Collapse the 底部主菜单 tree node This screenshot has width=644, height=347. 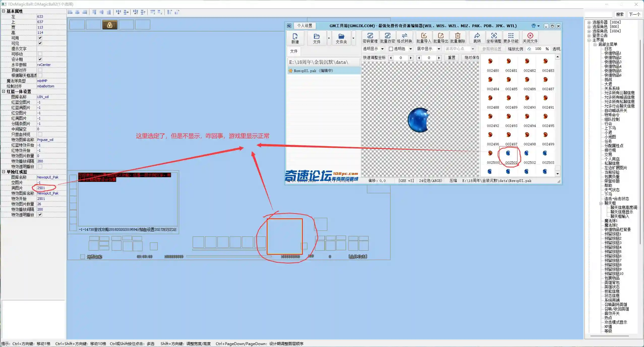coord(595,44)
